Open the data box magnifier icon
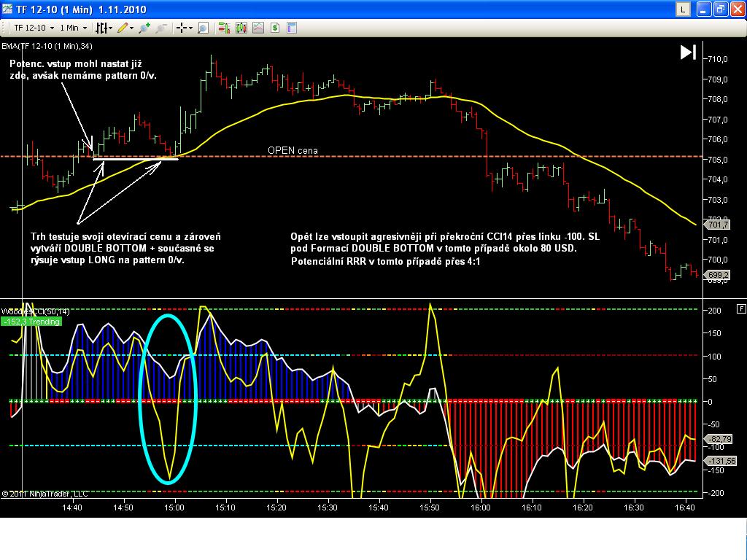 [x=203, y=28]
